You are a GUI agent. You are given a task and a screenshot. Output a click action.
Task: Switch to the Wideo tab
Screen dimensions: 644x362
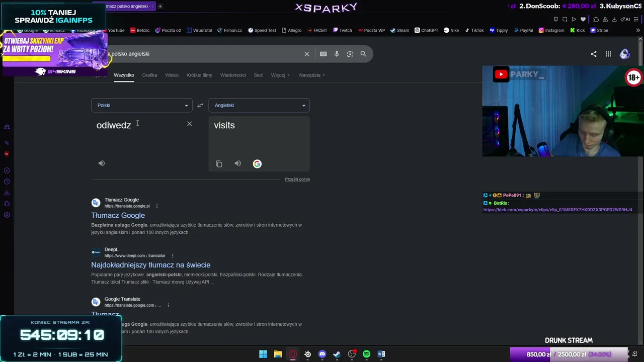coord(172,75)
